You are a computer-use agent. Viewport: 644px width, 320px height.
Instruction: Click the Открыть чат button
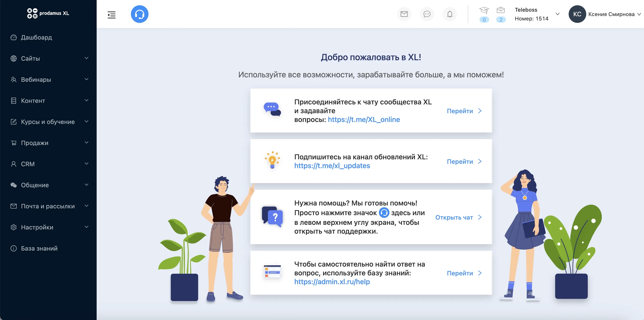pos(455,217)
